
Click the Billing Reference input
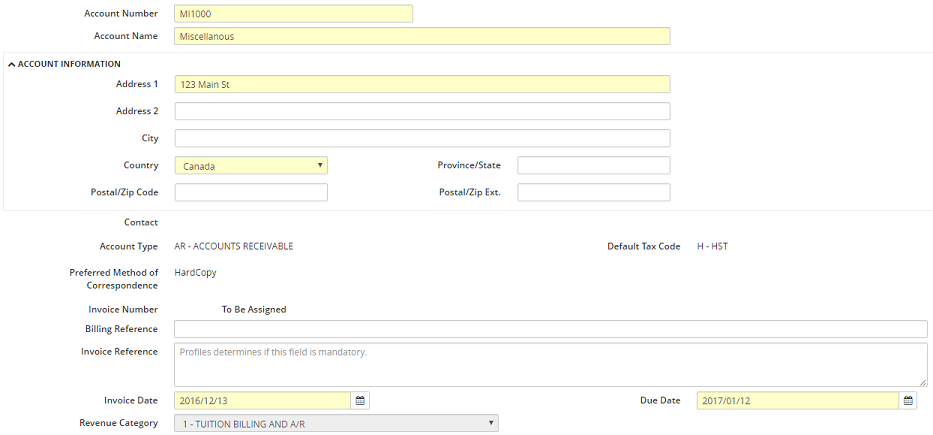550,329
